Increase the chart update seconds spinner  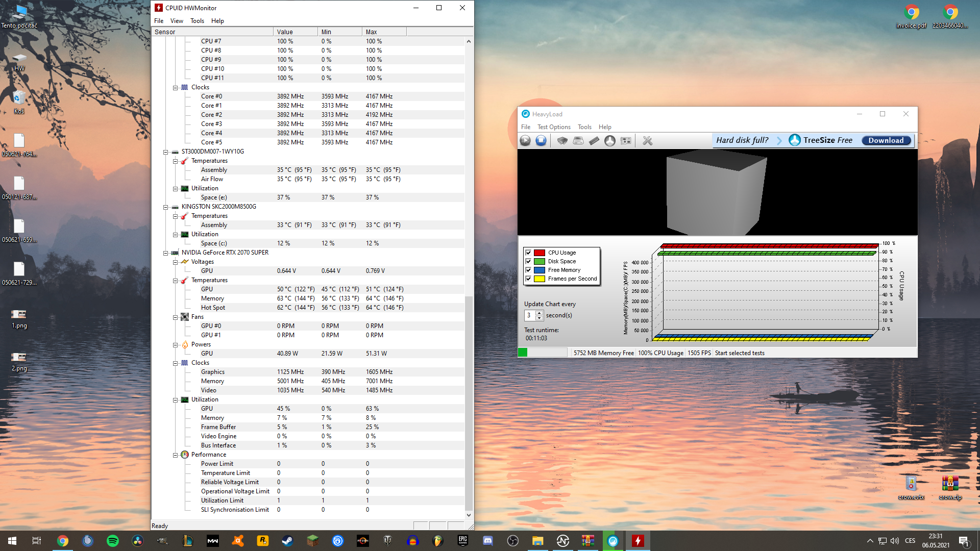coord(539,313)
